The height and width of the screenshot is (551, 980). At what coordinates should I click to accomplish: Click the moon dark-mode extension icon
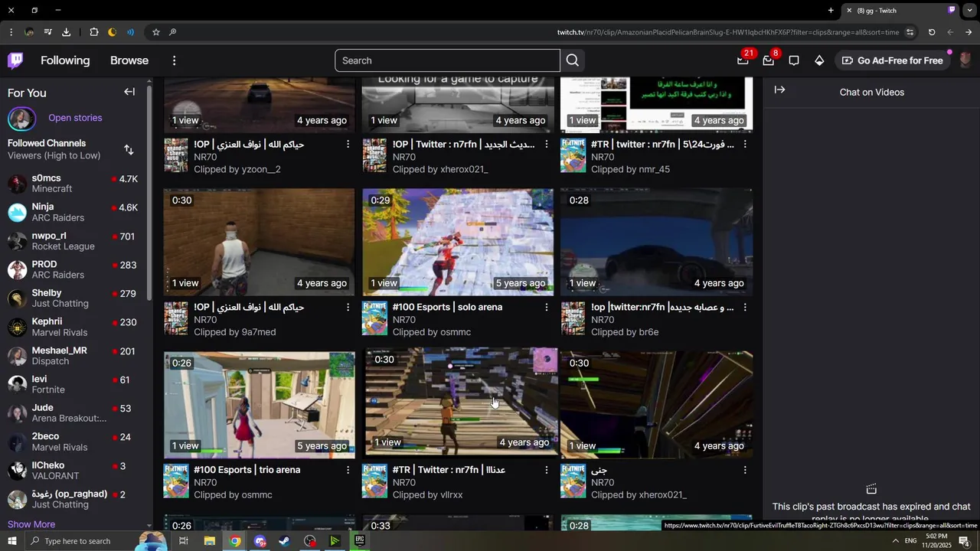coord(112,32)
